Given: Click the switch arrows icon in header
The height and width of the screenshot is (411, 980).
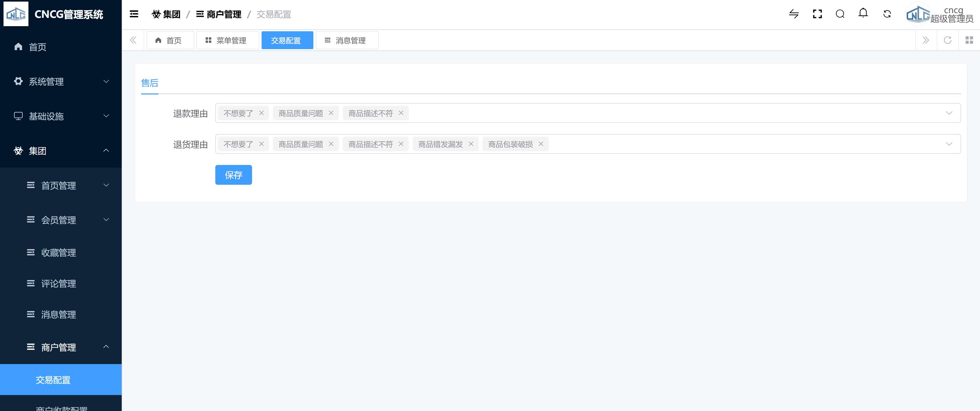Looking at the screenshot, I should click(793, 14).
